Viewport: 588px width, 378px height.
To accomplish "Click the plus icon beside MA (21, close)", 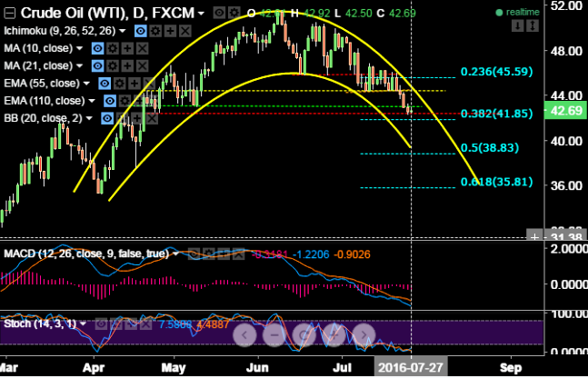I will pyautogui.click(x=127, y=66).
